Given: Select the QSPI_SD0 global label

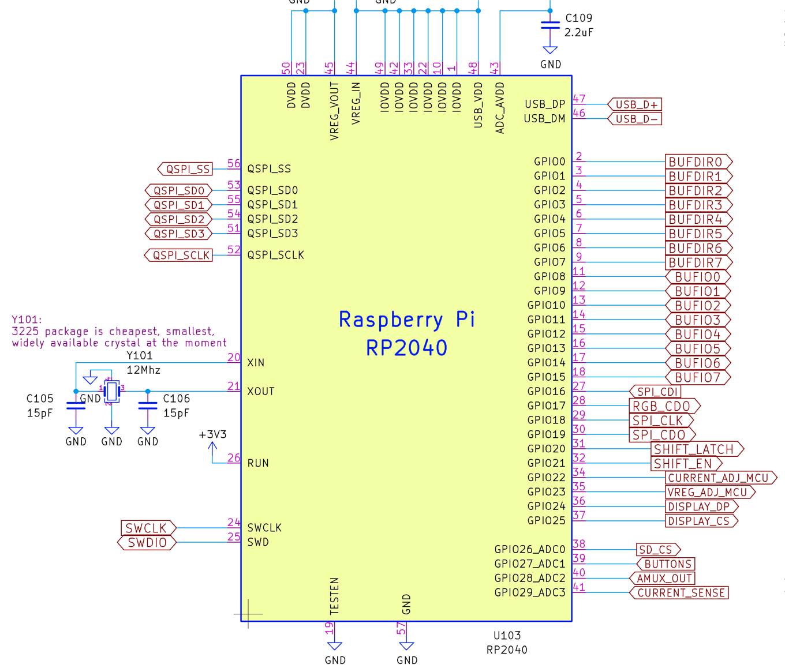Looking at the screenshot, I should [178, 190].
